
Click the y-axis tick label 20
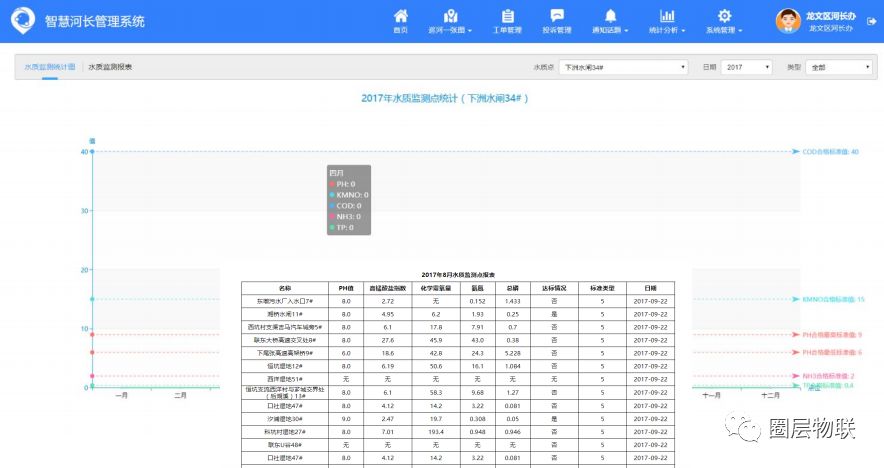85,270
